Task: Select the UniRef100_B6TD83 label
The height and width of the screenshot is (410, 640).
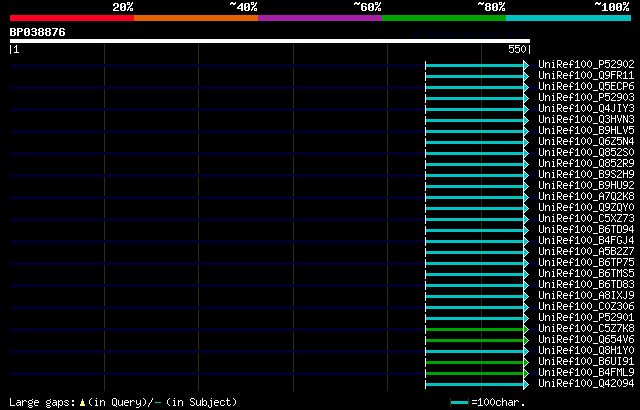Action: click(x=586, y=284)
